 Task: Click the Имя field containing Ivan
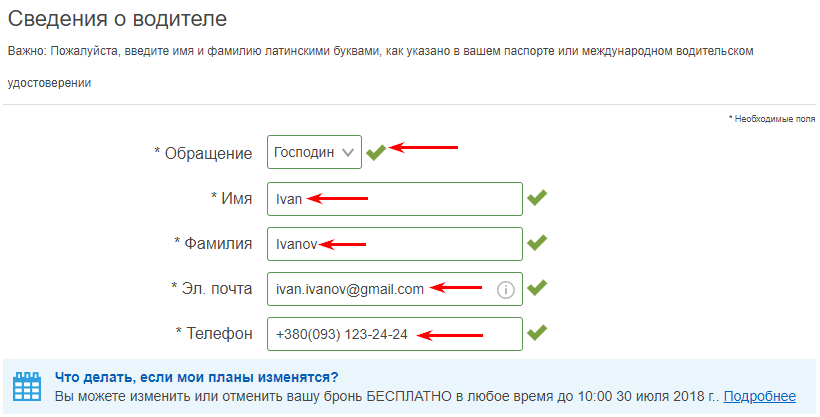394,198
